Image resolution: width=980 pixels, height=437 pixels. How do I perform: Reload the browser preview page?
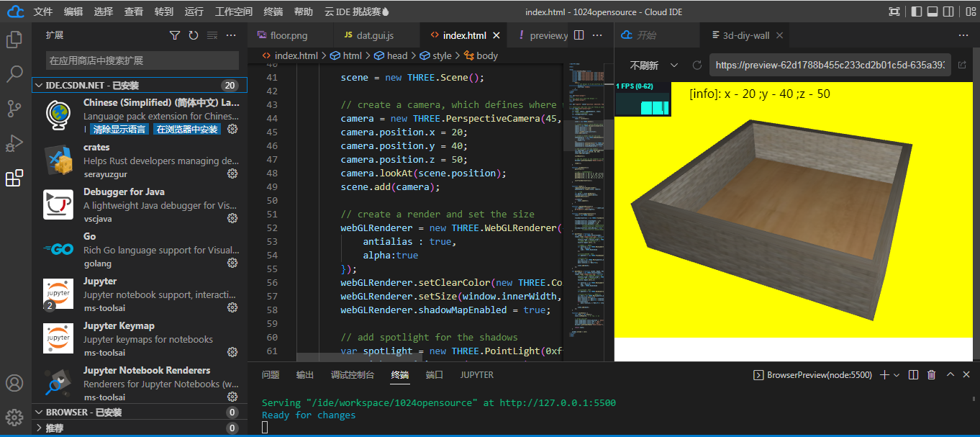(x=697, y=65)
